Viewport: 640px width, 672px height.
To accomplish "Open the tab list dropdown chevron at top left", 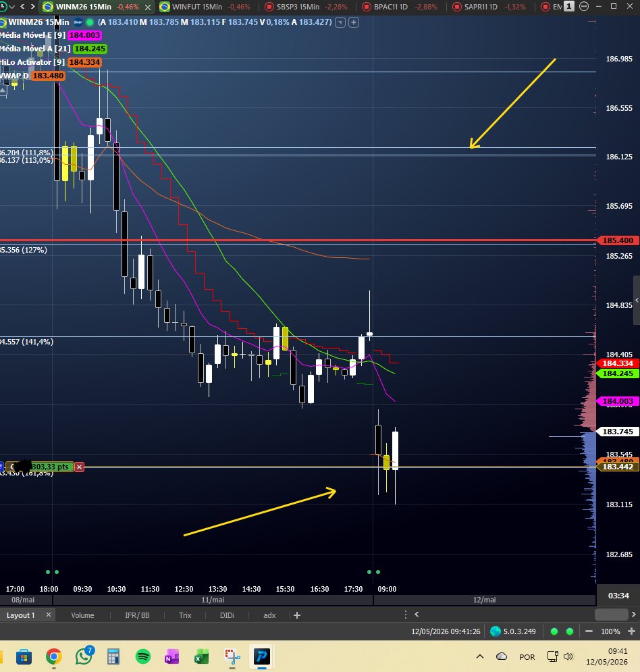I will click(11, 7).
